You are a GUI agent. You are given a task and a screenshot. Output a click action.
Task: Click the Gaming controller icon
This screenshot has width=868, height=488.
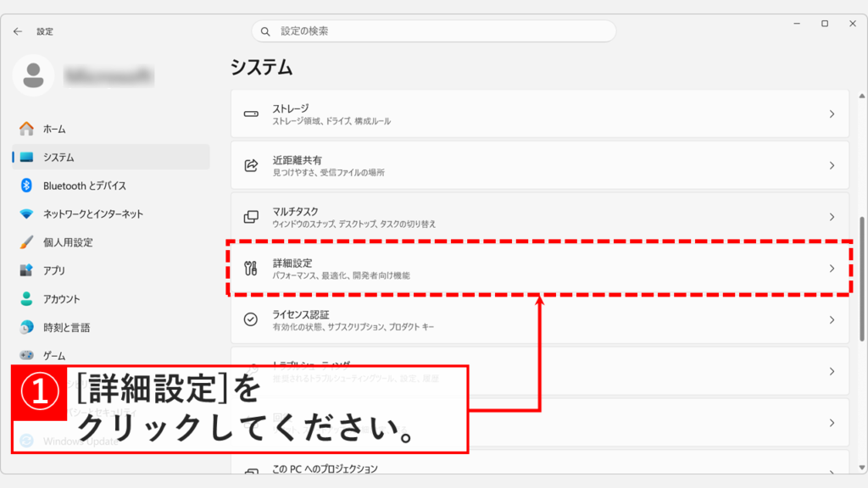[26, 355]
